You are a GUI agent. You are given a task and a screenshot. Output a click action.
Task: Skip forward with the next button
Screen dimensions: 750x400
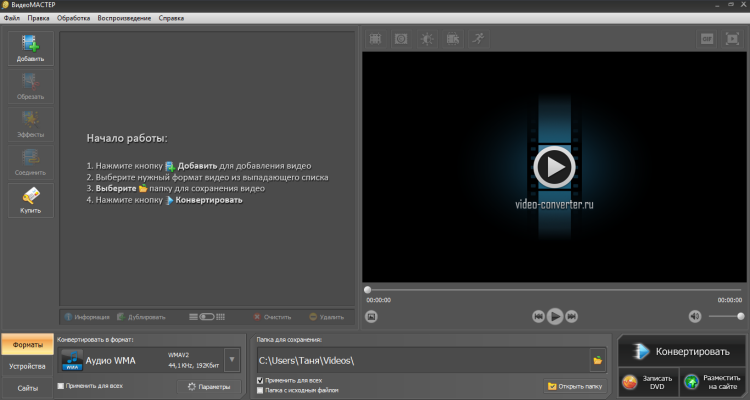572,316
